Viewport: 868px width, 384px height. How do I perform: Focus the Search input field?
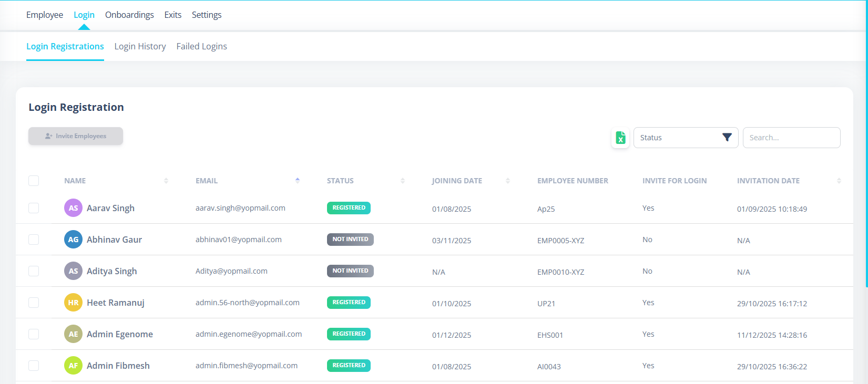[x=791, y=138]
